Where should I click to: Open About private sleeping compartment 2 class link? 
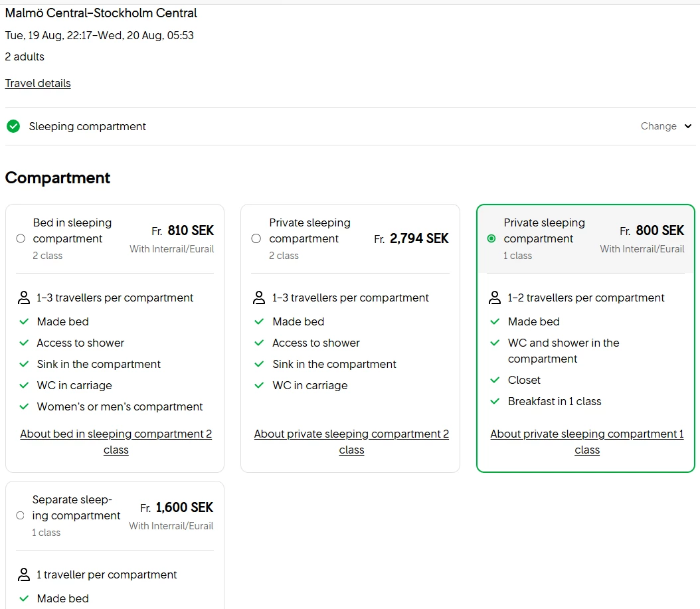coord(351,442)
